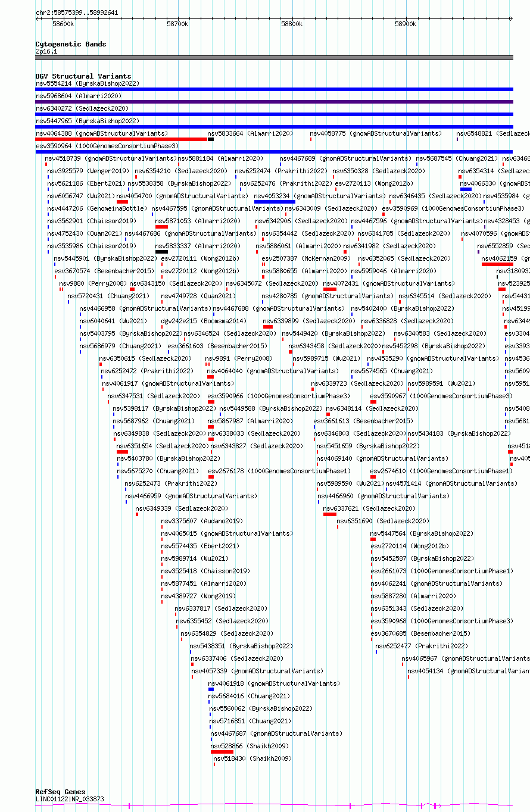Open nsv5887280 (Almarri2020) variant label
This screenshot has width=530, height=812.
coord(413,596)
